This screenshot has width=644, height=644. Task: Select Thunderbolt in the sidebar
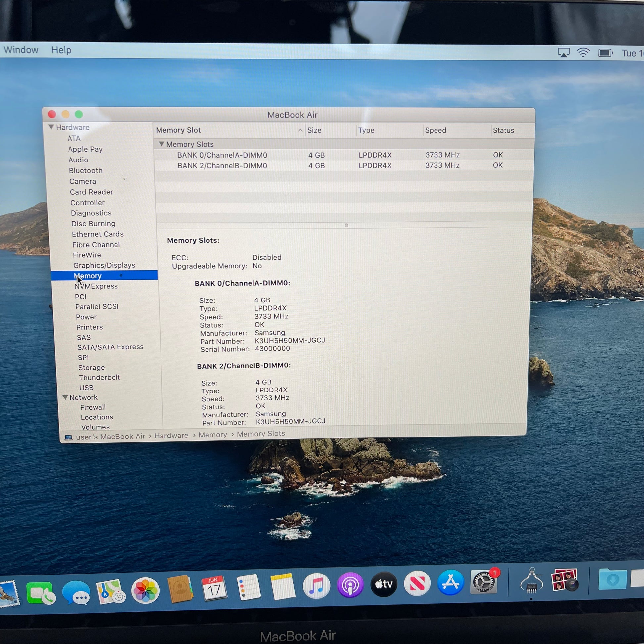pos(99,377)
